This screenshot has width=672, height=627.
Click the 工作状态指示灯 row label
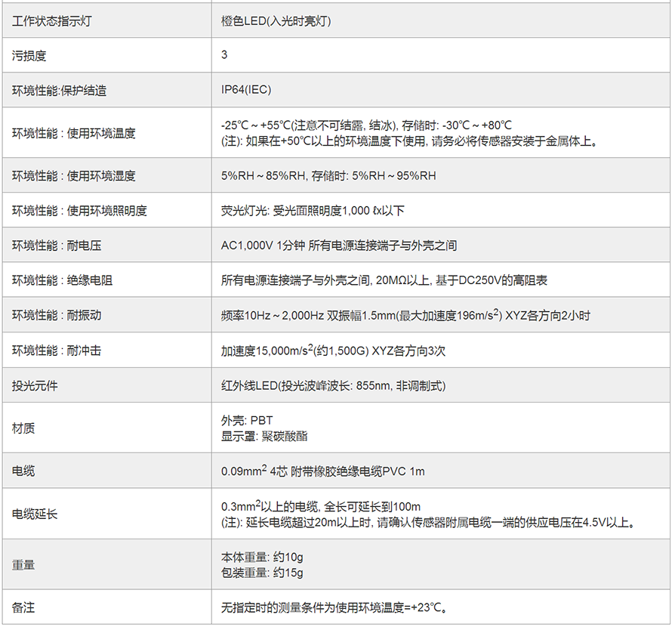pyautogui.click(x=52, y=21)
